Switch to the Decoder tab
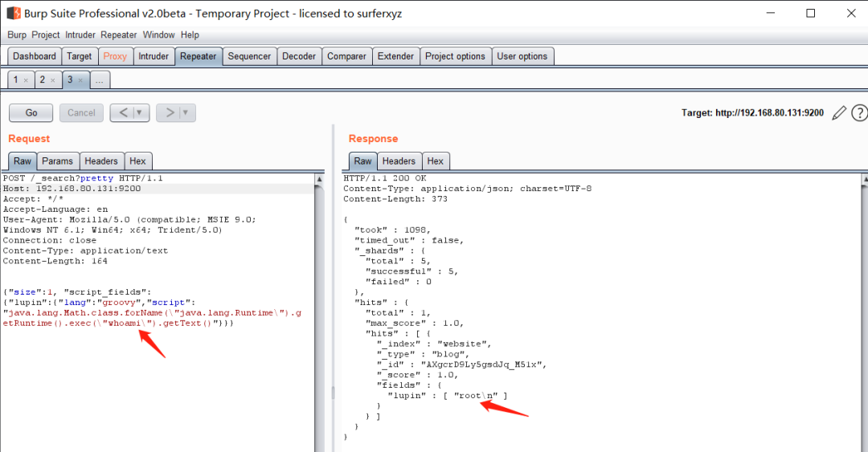 click(299, 56)
